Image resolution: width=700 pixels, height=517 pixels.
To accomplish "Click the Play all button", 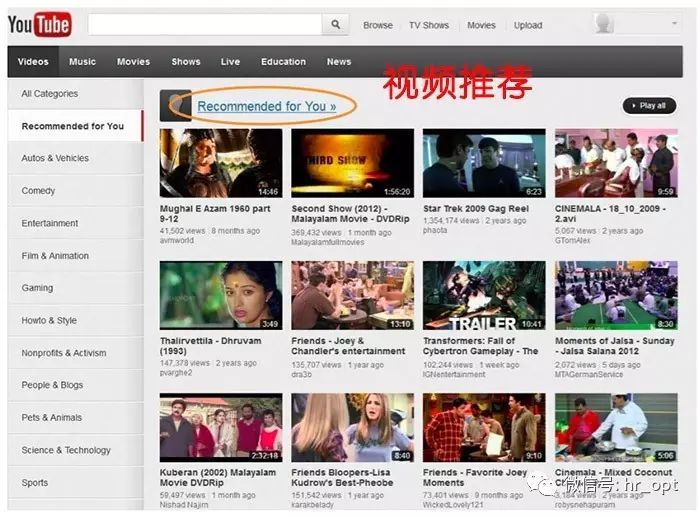I will point(649,106).
